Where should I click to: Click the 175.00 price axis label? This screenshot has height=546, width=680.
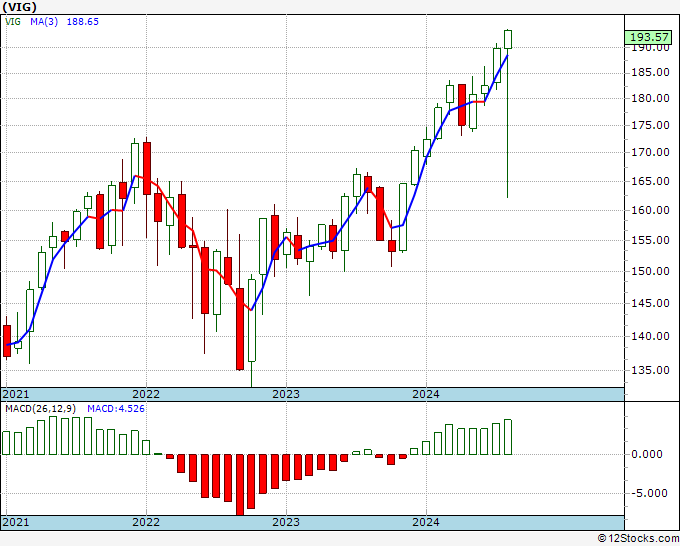pyautogui.click(x=651, y=125)
